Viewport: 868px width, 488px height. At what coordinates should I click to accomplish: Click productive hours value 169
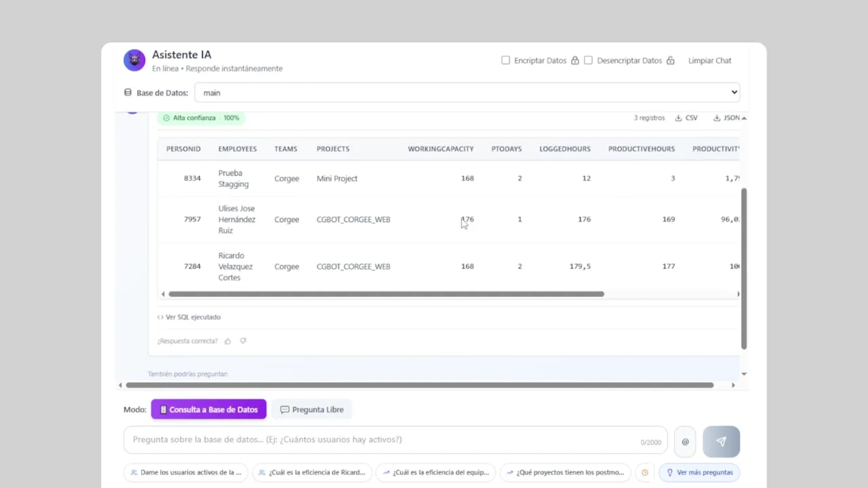669,220
